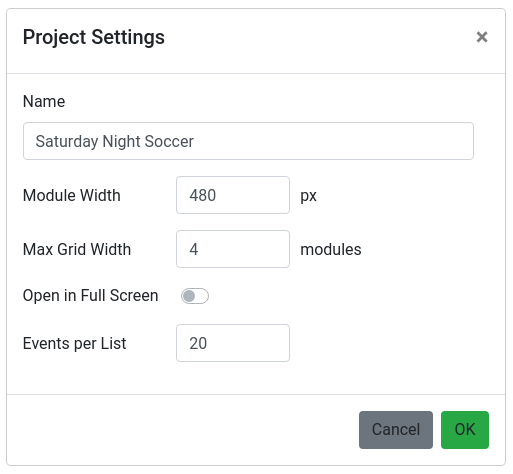This screenshot has width=513, height=474.
Task: Click the value 4 in Max Grid Width
Action: pyautogui.click(x=194, y=249)
